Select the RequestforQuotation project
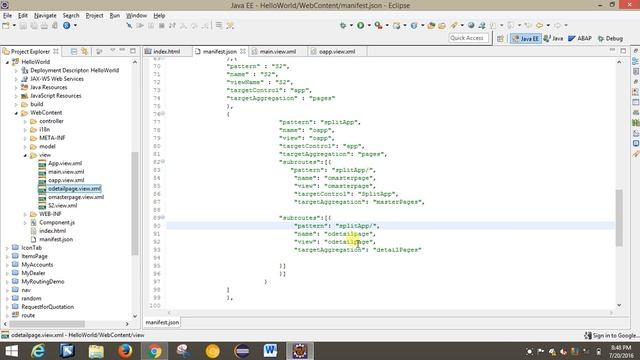 [x=47, y=307]
